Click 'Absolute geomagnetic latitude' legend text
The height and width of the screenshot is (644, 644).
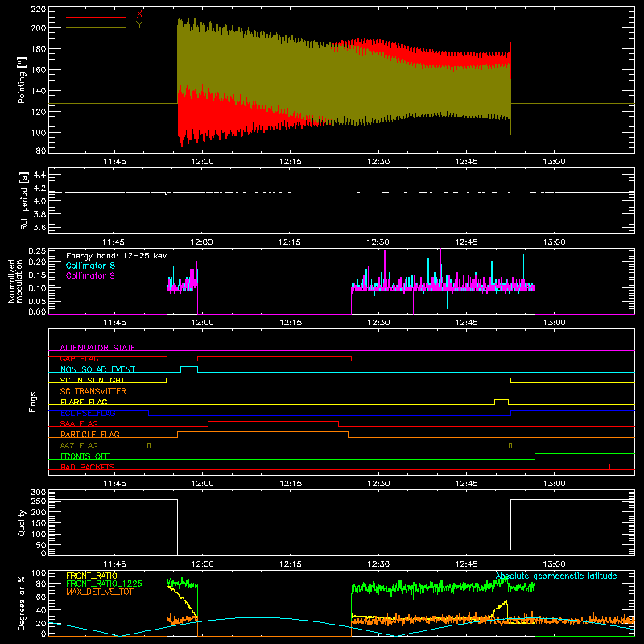tap(556, 576)
